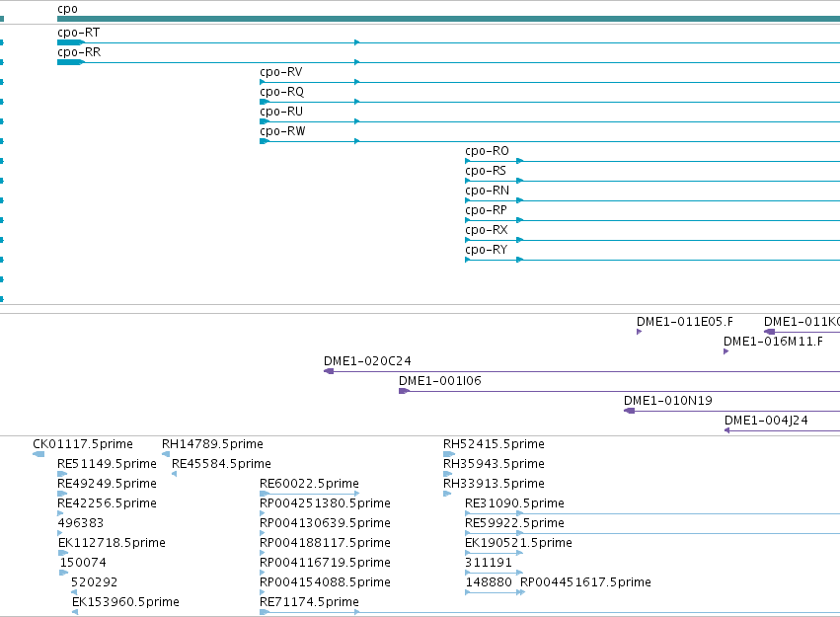Select transcript cpo-RU label
Screen dimensions: 840x617
click(281, 112)
